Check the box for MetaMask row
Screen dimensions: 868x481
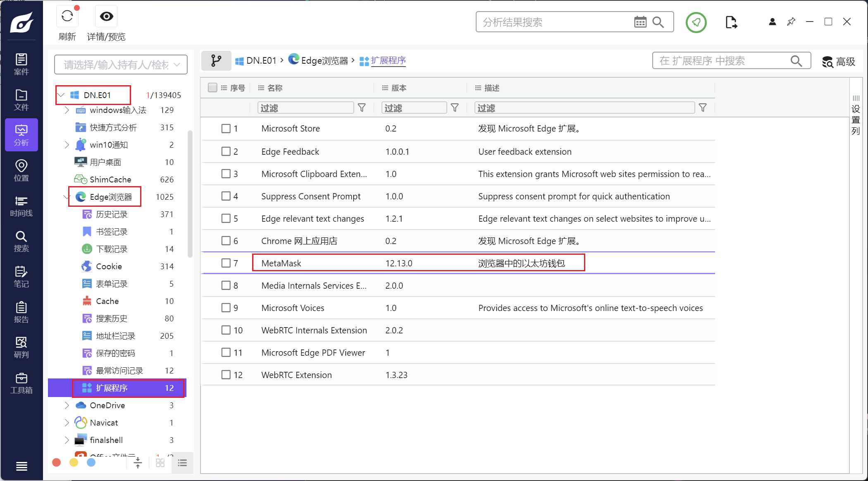226,263
